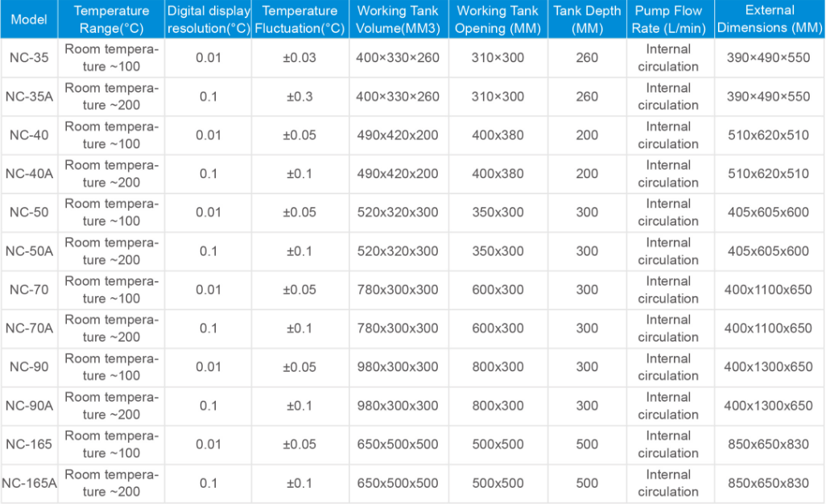Select the Temperature Range column header

click(x=111, y=19)
